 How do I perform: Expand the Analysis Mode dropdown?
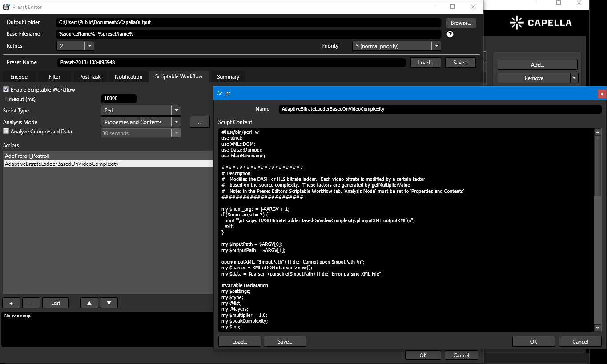click(x=177, y=122)
